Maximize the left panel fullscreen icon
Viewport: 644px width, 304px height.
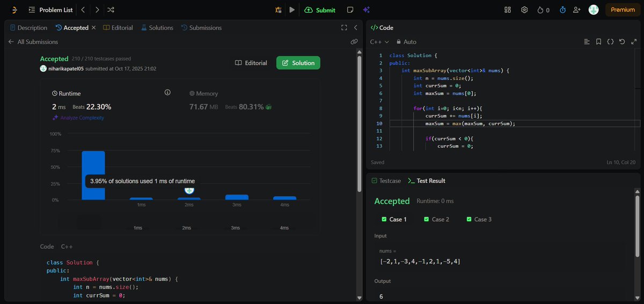[x=345, y=27]
